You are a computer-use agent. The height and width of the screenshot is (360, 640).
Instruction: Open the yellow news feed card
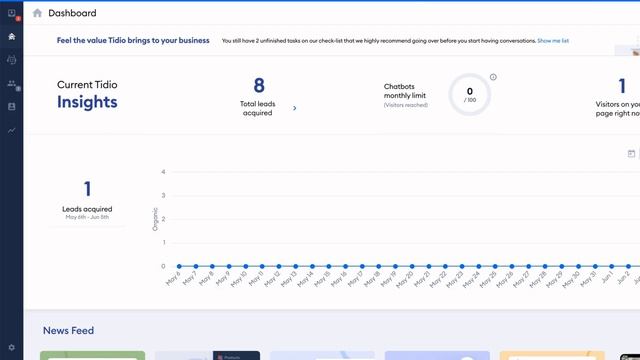(552, 356)
